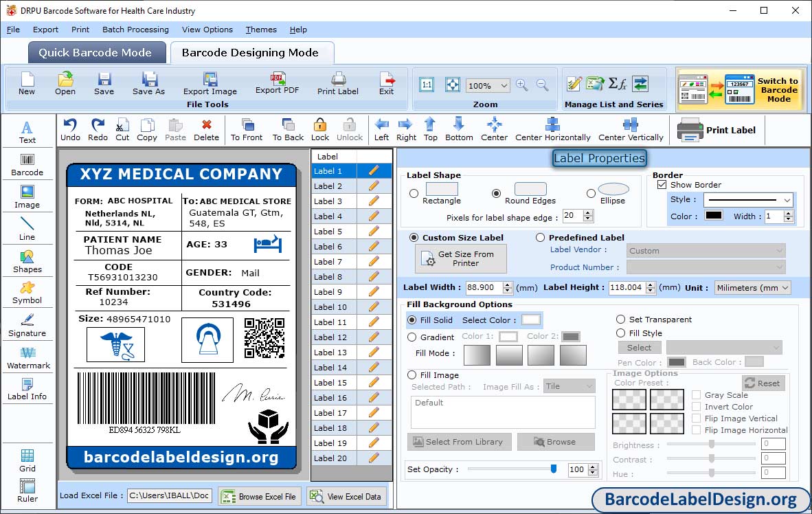
Task: Open Label Info in sidebar
Action: (x=27, y=389)
